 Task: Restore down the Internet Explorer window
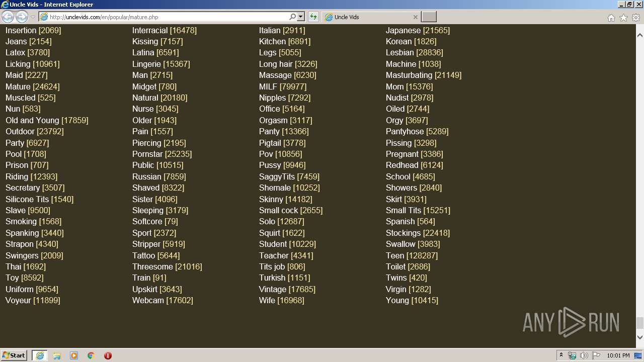629,5
